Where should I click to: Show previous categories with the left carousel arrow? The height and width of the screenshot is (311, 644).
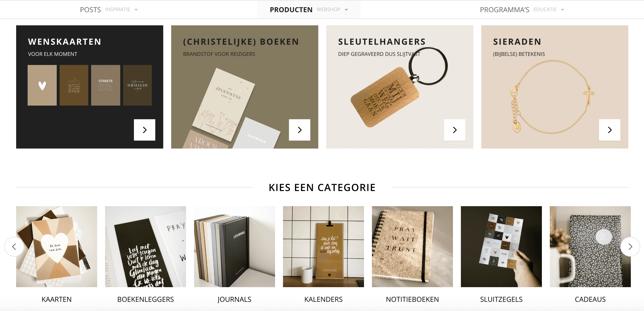point(14,246)
